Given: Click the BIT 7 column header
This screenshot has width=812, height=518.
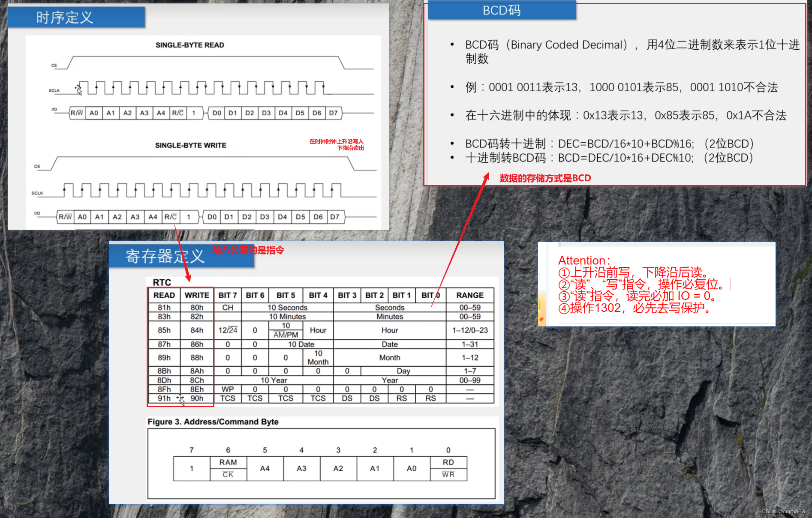Looking at the screenshot, I should 228,295.
